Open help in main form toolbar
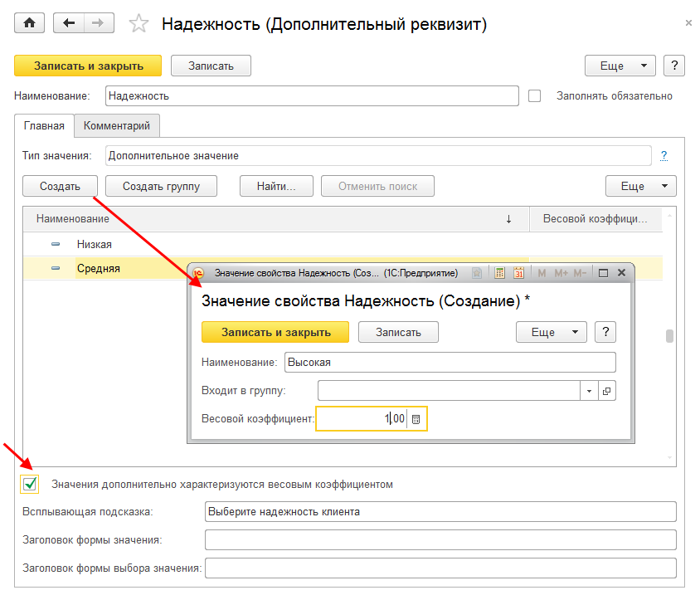 [x=674, y=66]
